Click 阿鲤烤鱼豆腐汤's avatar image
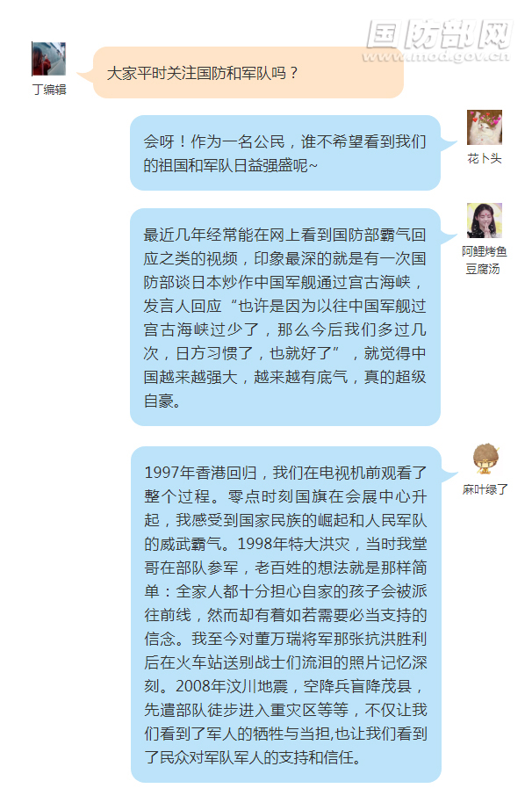Image resolution: width=532 pixels, height=810 pixels. (x=484, y=220)
